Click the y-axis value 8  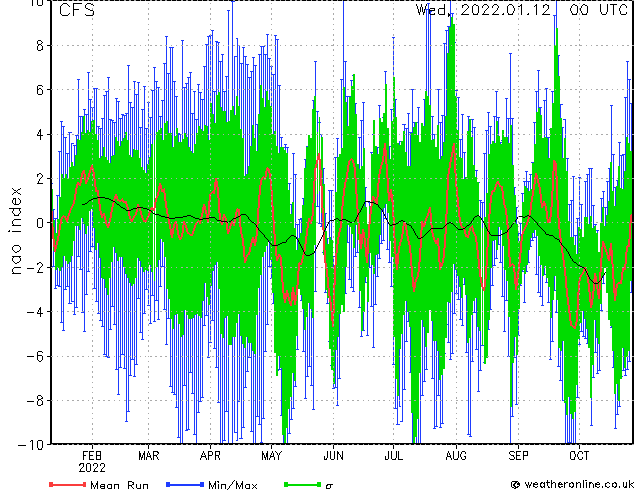pos(40,46)
